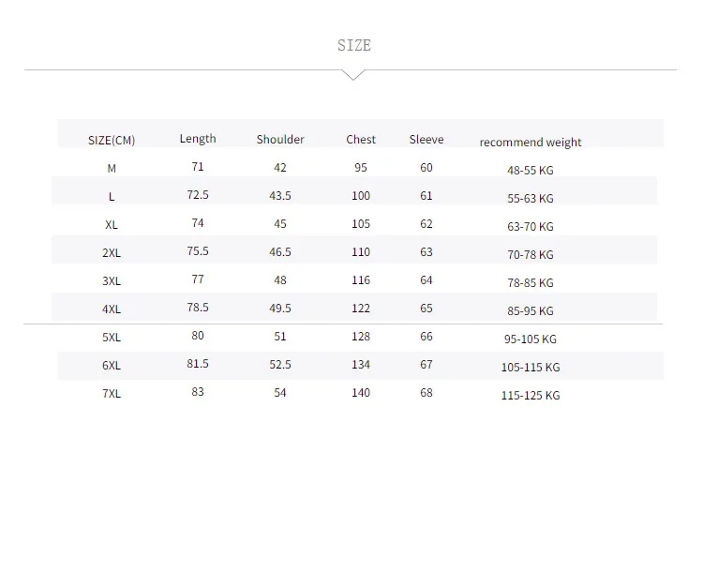Viewport: 703px width, 588px height.
Task: Click the Chest column header
Action: pyautogui.click(x=361, y=140)
